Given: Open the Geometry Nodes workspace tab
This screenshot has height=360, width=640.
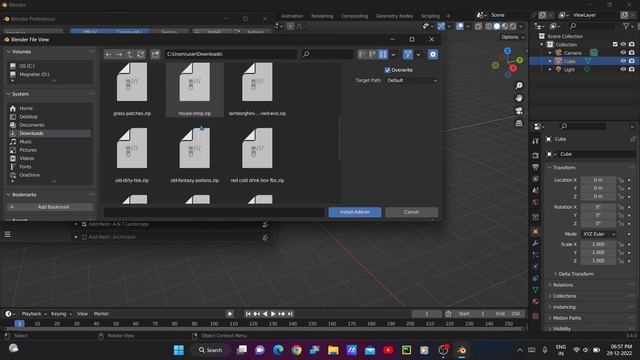Looking at the screenshot, I should [x=394, y=16].
